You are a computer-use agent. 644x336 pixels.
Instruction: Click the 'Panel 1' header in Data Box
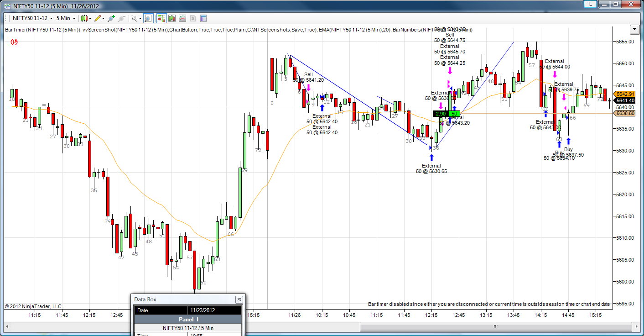[x=188, y=319]
